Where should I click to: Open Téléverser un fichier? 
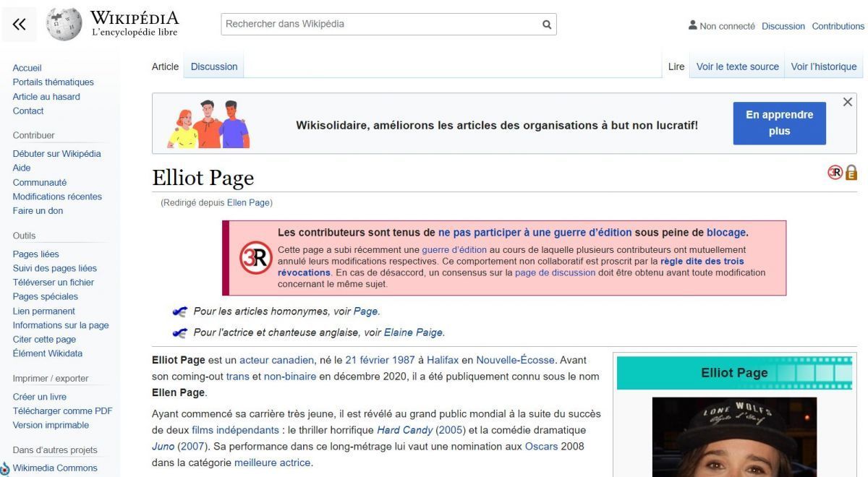point(54,283)
